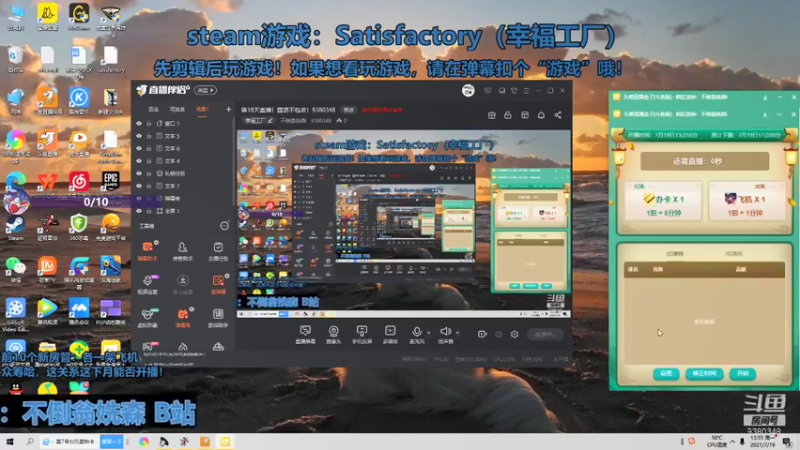Toggle visibility of 窗口1 layer

(139, 123)
